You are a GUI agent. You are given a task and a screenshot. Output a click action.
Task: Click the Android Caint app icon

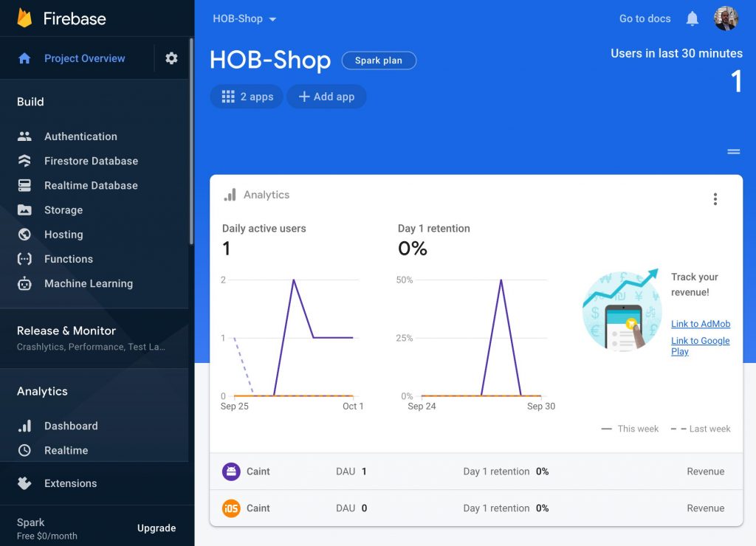(231, 471)
